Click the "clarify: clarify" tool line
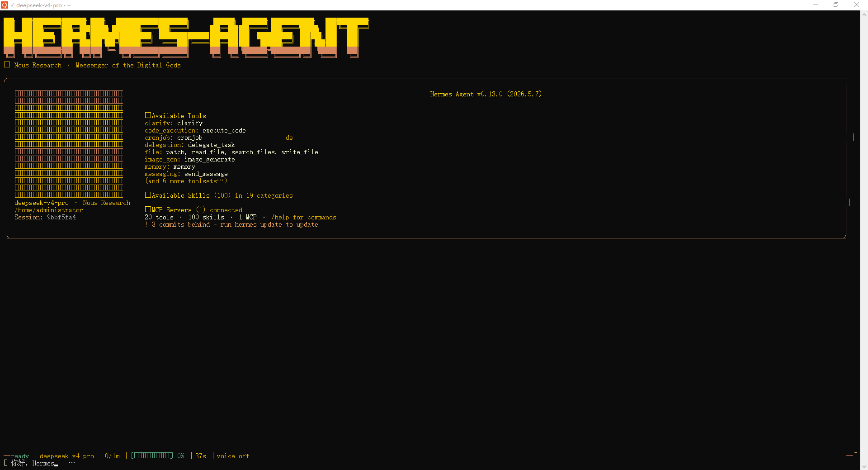The image size is (868, 470). tap(174, 123)
